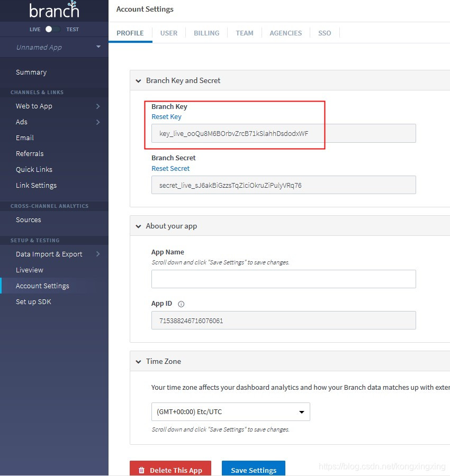Click the Reset Key link
This screenshot has height=476, width=450.
click(167, 116)
